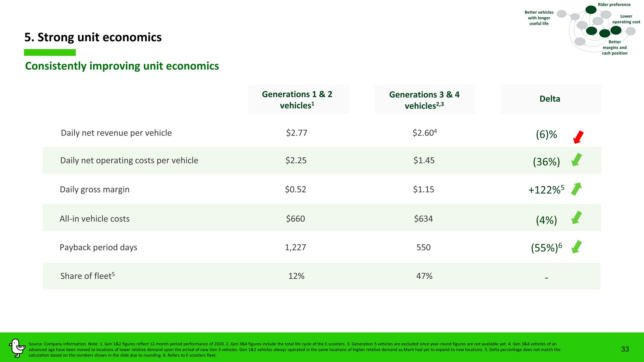Click the green down arrow beside (36%)
Screen dimensions: 644x362
tap(576, 160)
